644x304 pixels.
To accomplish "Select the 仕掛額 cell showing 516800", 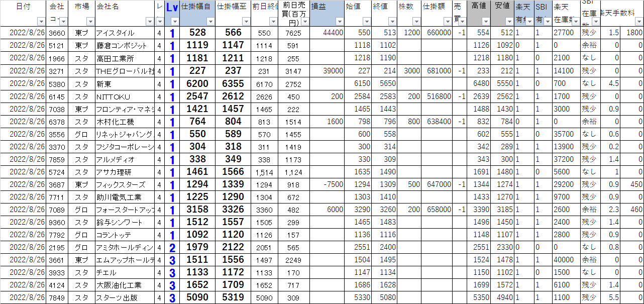I will click(x=437, y=96).
